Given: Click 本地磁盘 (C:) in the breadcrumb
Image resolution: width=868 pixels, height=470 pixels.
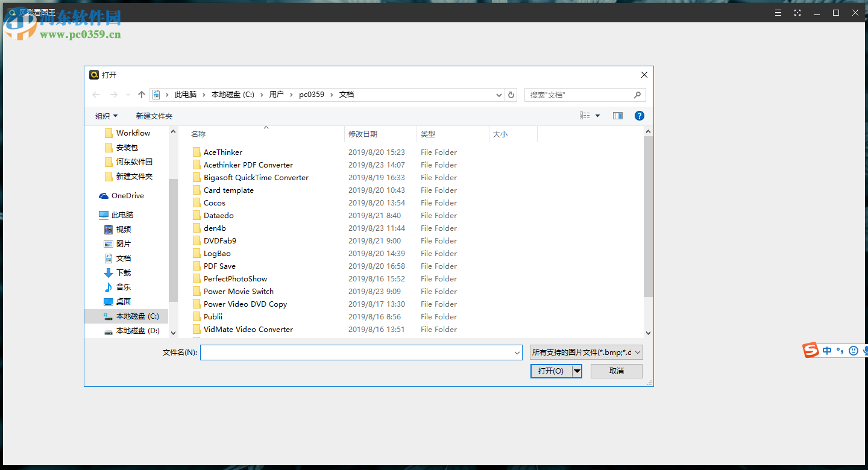Looking at the screenshot, I should 233,95.
